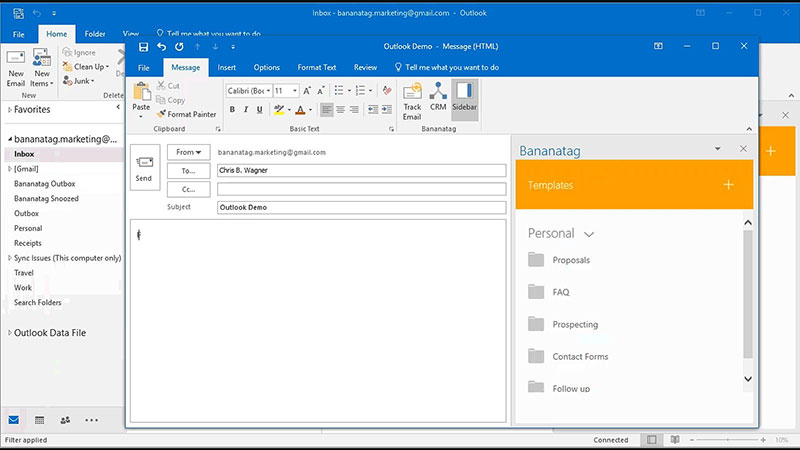
Task: Go to previous item with the up arrow
Action: coord(197,47)
